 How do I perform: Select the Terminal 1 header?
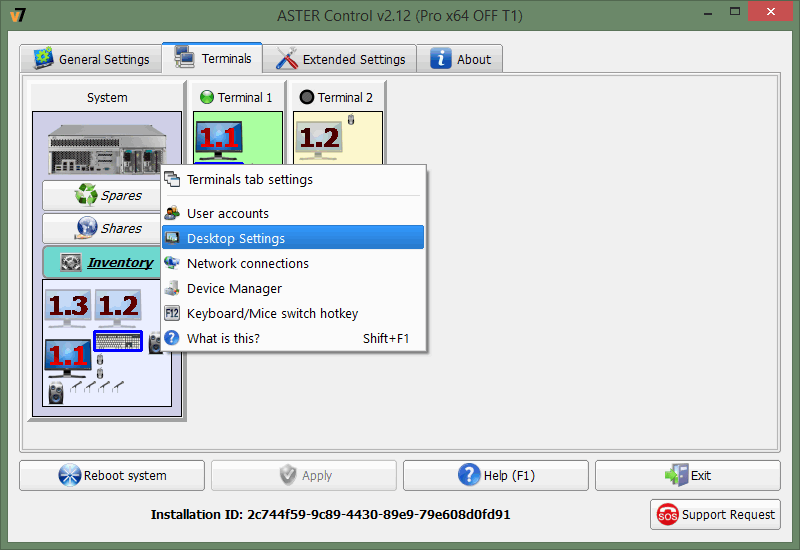tap(238, 97)
